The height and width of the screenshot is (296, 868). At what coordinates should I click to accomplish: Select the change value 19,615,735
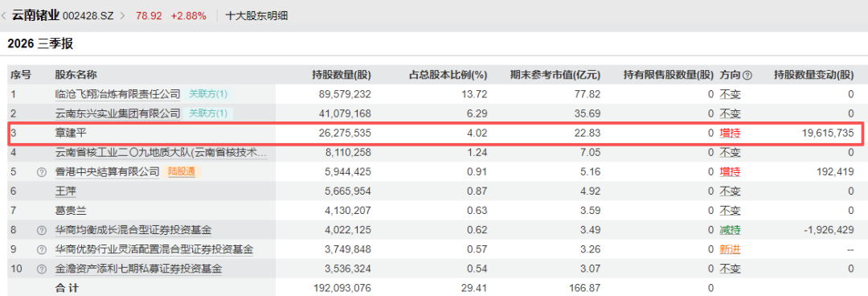(x=828, y=133)
